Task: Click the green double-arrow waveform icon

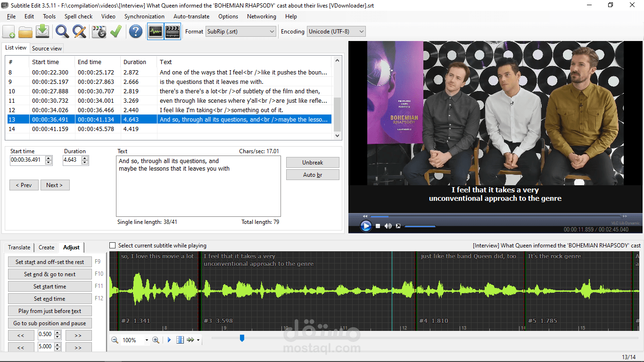Action: [x=190, y=340]
